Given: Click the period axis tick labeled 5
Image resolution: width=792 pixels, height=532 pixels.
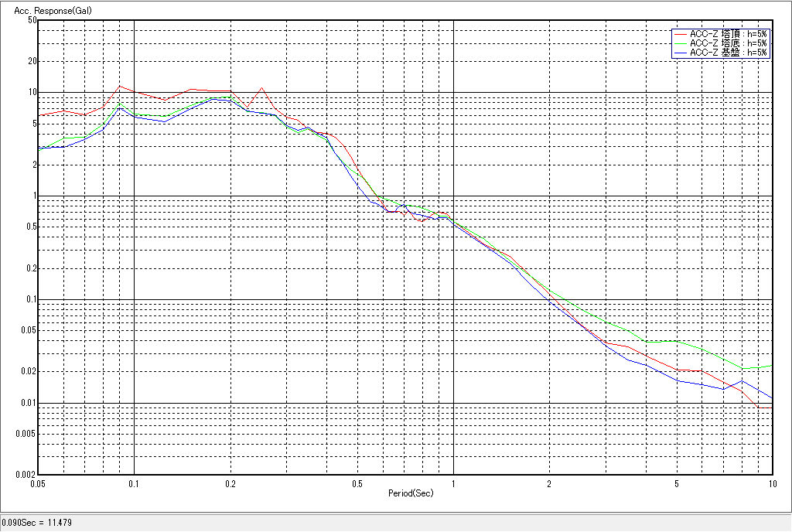Looking at the screenshot, I should [x=677, y=483].
